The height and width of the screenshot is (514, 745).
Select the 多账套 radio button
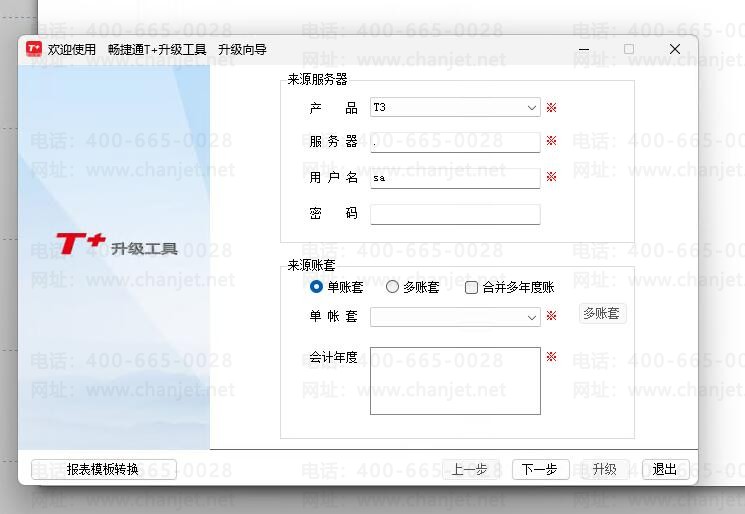(x=392, y=287)
